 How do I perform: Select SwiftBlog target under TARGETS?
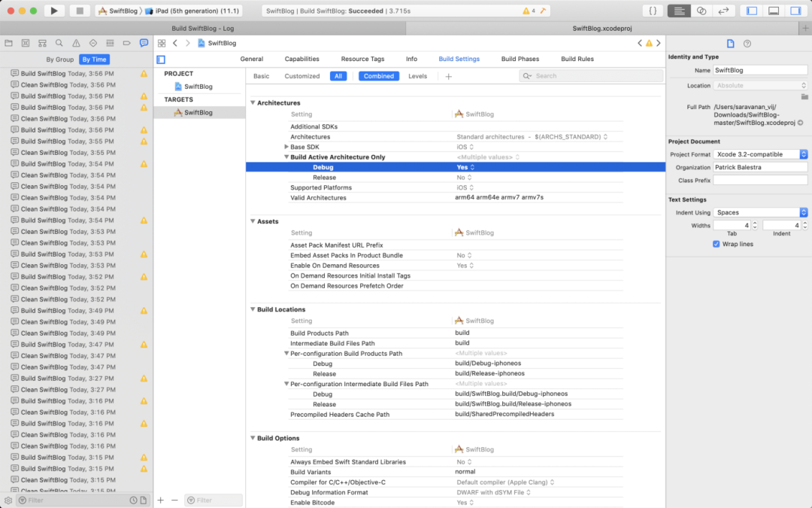point(199,112)
